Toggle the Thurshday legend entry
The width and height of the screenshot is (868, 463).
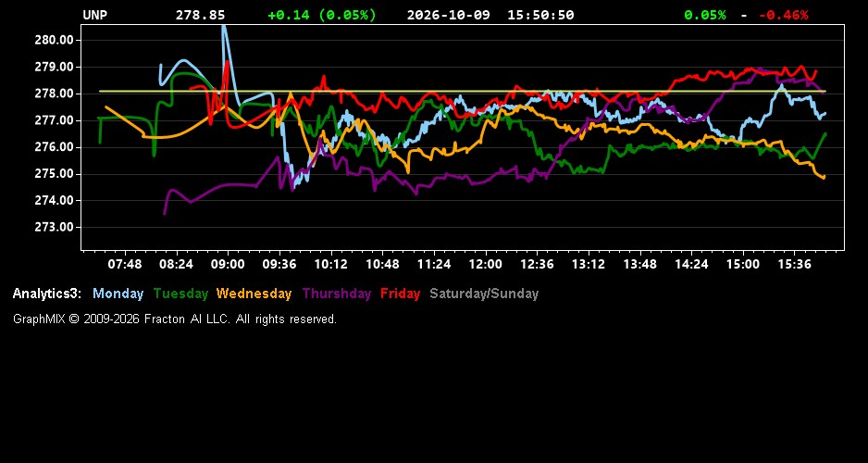pyautogui.click(x=337, y=294)
